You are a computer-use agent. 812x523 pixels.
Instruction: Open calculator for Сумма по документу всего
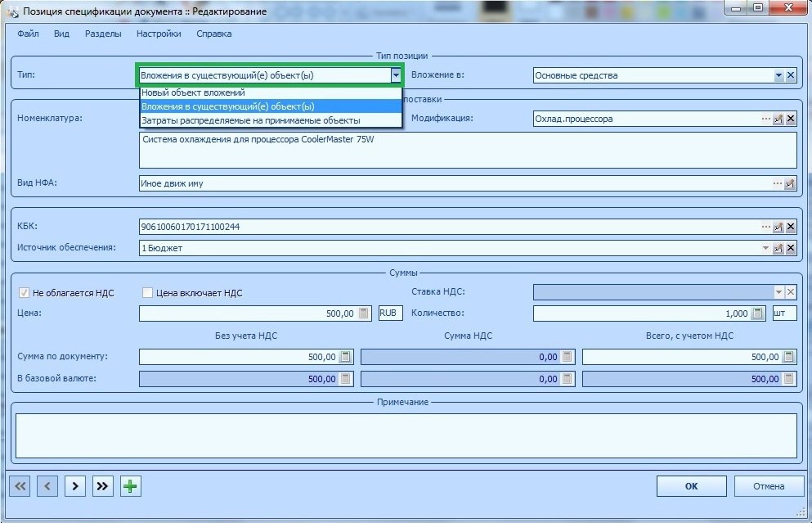coord(789,357)
